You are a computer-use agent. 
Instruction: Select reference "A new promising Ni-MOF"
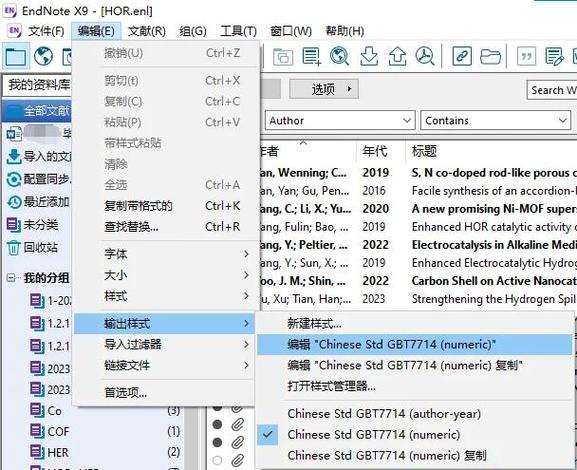pyautogui.click(x=493, y=209)
